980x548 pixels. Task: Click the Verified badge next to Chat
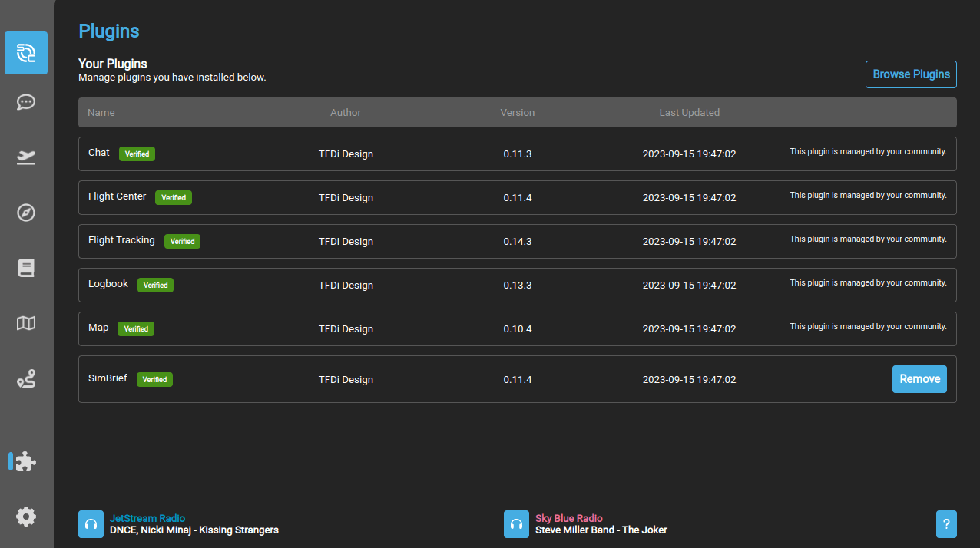click(x=137, y=154)
